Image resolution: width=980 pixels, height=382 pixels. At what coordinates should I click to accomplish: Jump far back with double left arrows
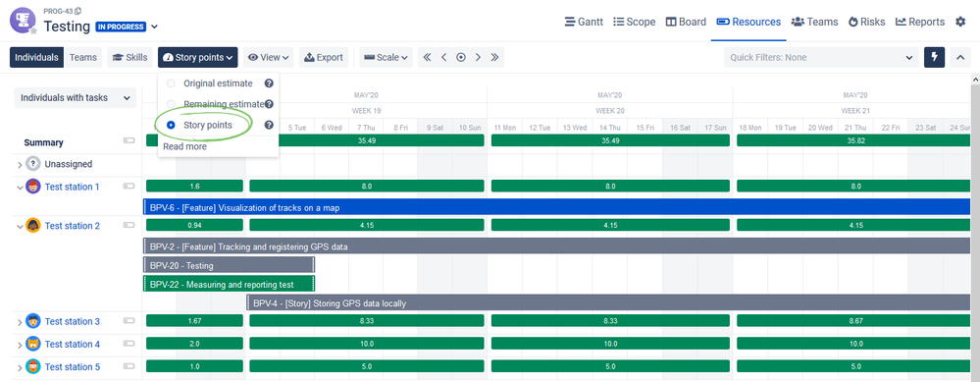click(x=427, y=58)
